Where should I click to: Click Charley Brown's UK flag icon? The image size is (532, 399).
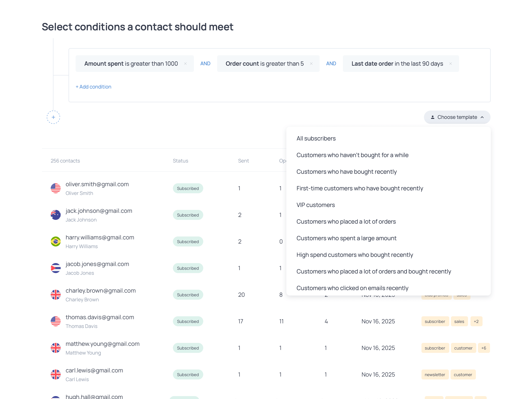point(55,295)
